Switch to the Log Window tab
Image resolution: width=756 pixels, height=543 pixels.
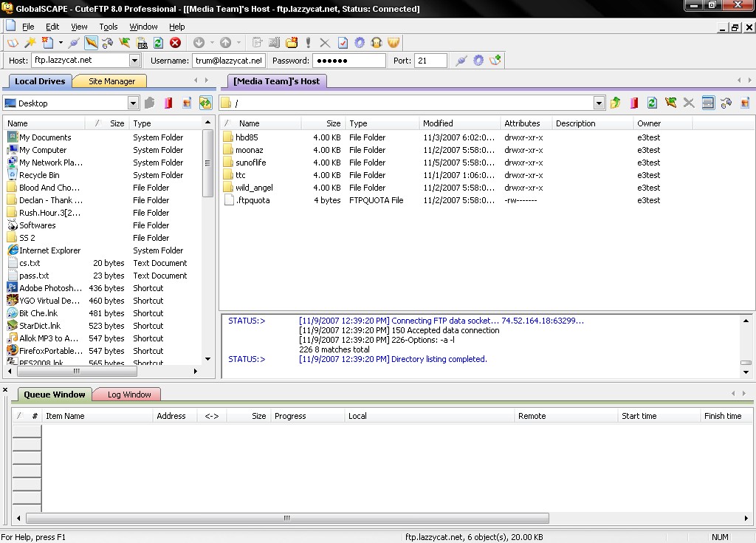point(129,395)
